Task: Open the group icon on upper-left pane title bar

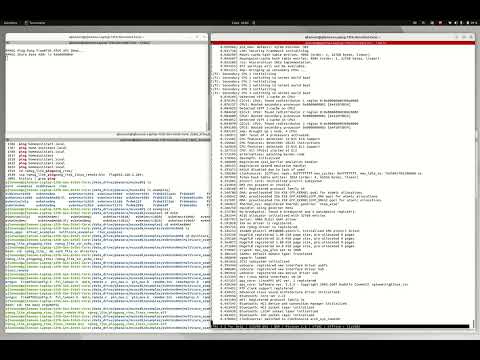Action: 8,43
